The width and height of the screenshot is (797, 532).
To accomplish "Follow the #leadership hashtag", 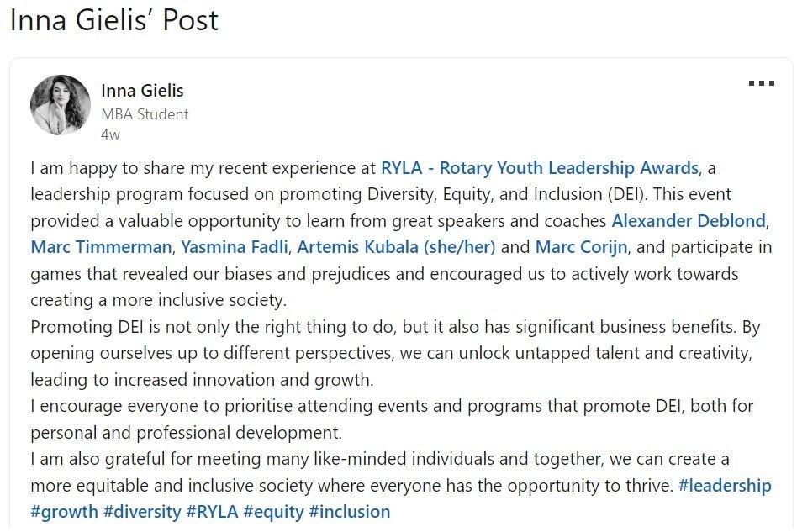I will [x=725, y=485].
